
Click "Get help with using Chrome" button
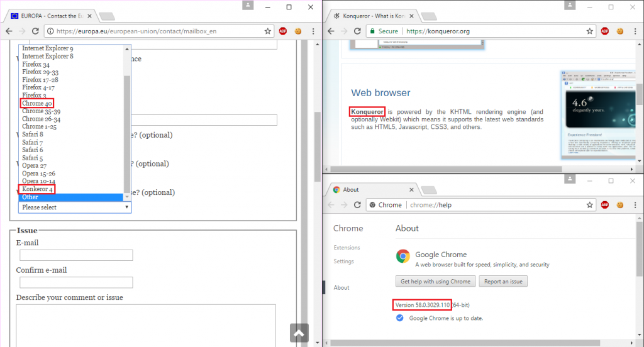point(435,281)
